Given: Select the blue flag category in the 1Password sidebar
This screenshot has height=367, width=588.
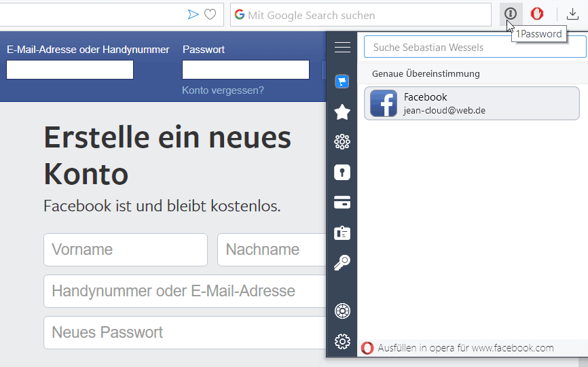Looking at the screenshot, I should 342,82.
